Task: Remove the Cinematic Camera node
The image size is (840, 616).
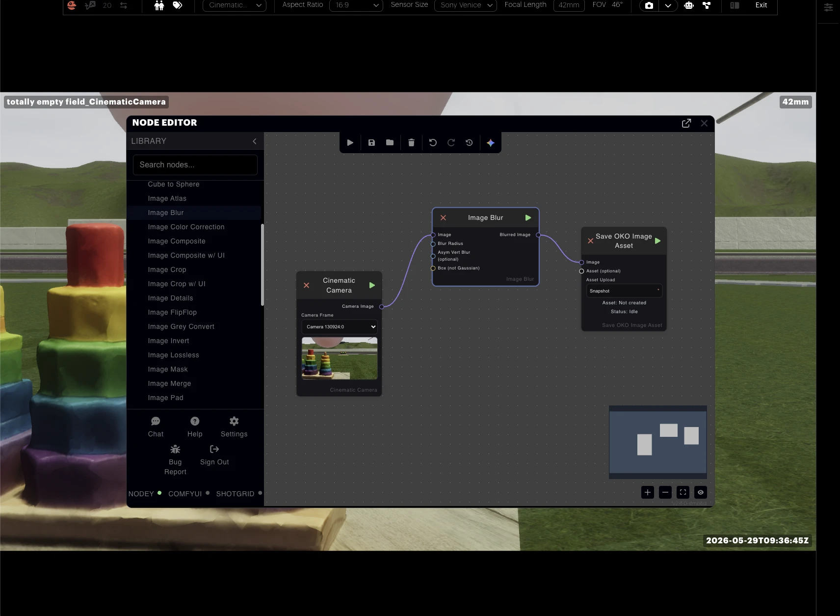Action: pyautogui.click(x=306, y=286)
